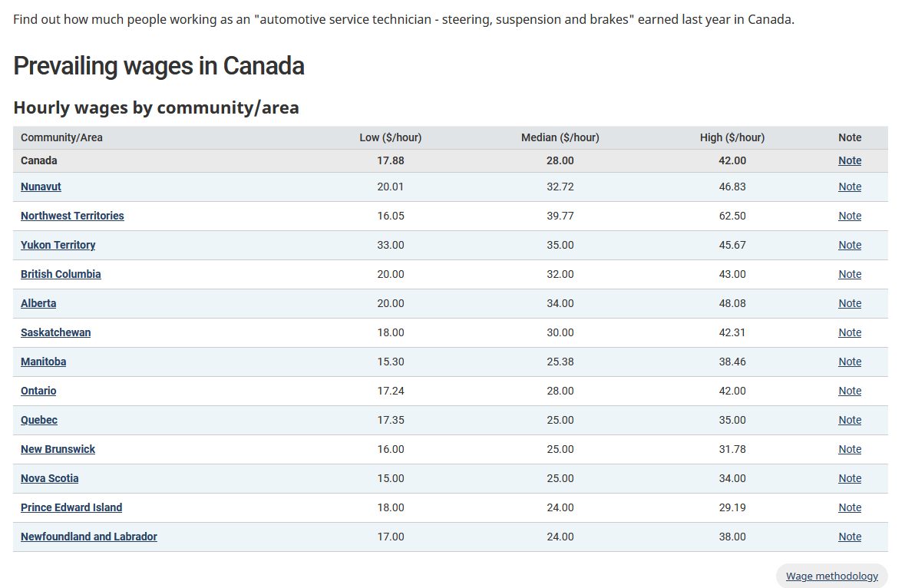The width and height of the screenshot is (905, 588).
Task: Open the Nunavut community link
Action: coord(41,187)
